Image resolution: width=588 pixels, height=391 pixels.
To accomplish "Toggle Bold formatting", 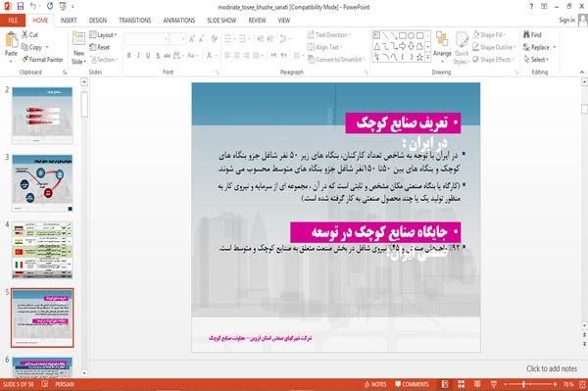I will [129, 56].
